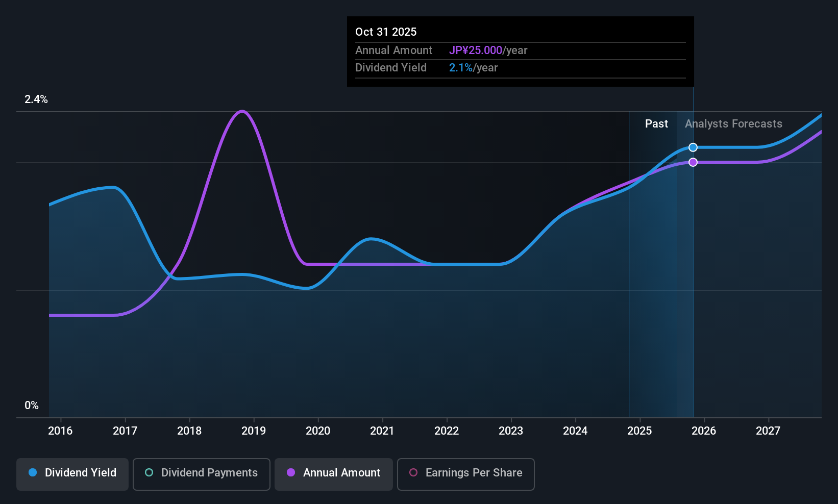This screenshot has height=504, width=838.
Task: Click the Dividend Yield tooltip row label
Action: [390, 68]
